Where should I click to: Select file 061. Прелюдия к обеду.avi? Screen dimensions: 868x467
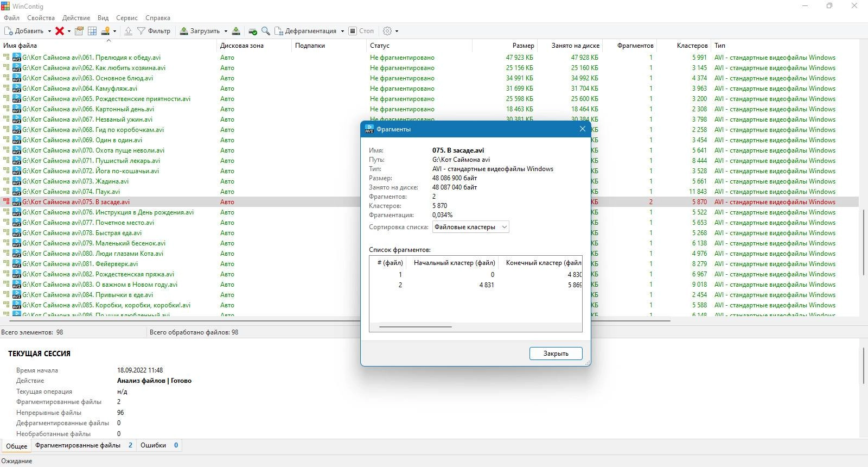click(91, 58)
